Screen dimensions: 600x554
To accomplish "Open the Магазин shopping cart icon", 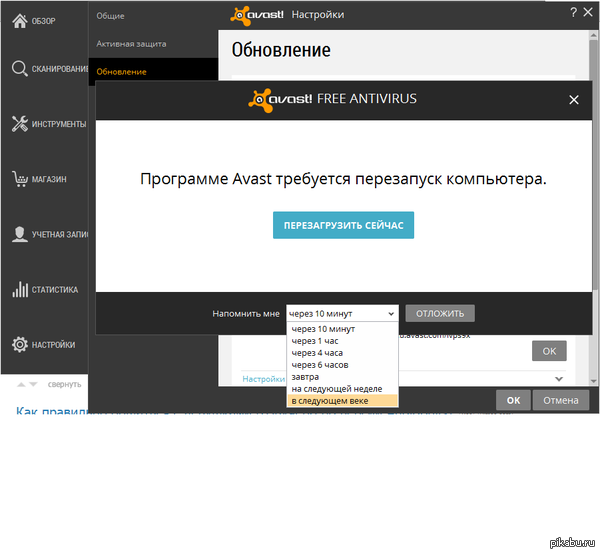I will 19,179.
